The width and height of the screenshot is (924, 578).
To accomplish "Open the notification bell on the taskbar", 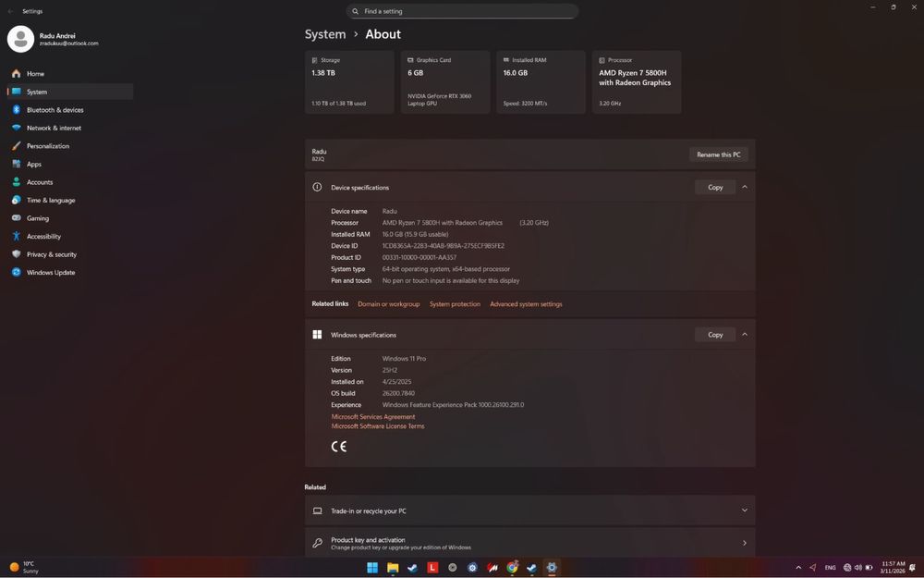I will [912, 568].
